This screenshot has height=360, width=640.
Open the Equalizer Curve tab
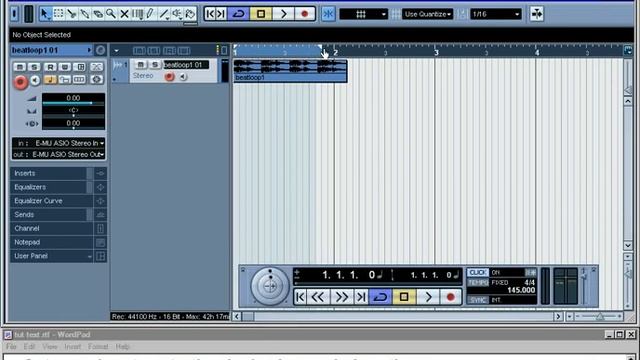[52, 201]
